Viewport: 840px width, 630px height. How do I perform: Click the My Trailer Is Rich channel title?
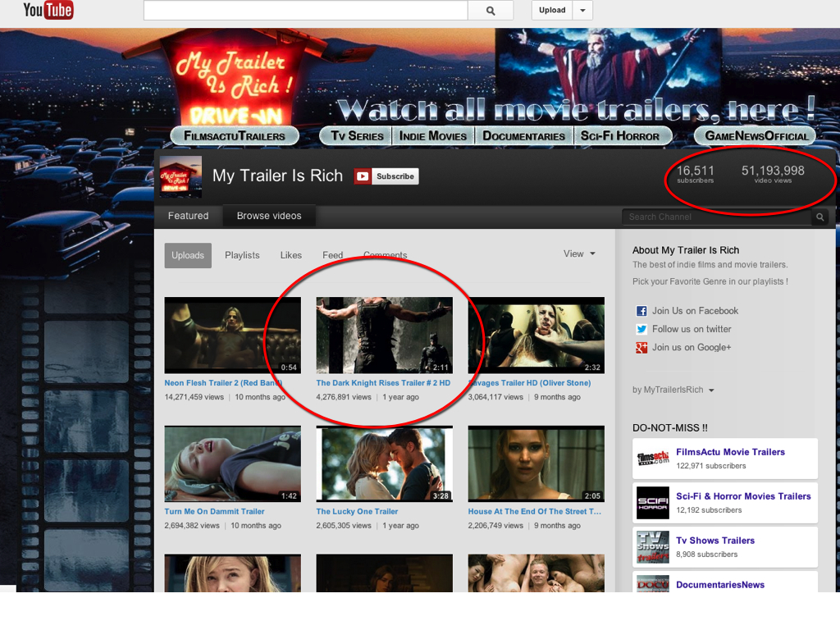tap(277, 176)
